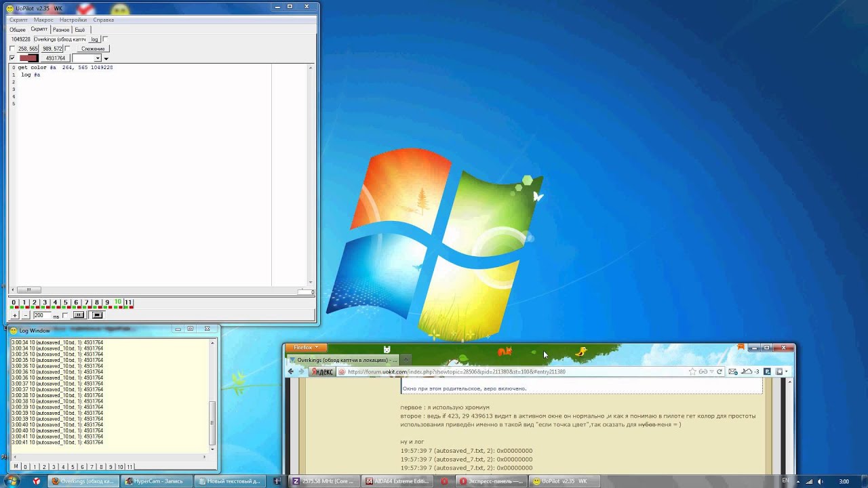This screenshot has height=488, width=868.
Task: Open the Windows Start menu
Action: pos(13,481)
